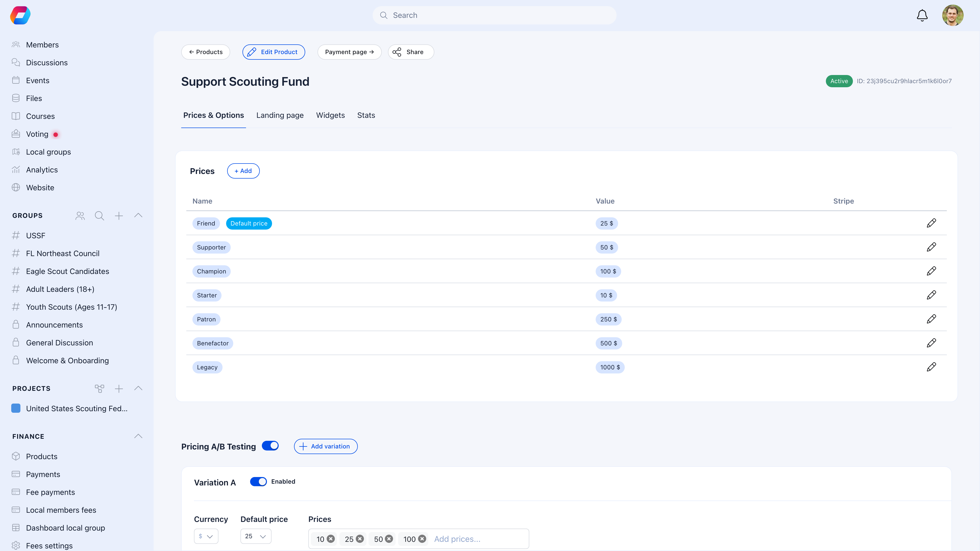Click inside the Add prices input field
Viewport: 980px width, 551px height.
click(468, 539)
